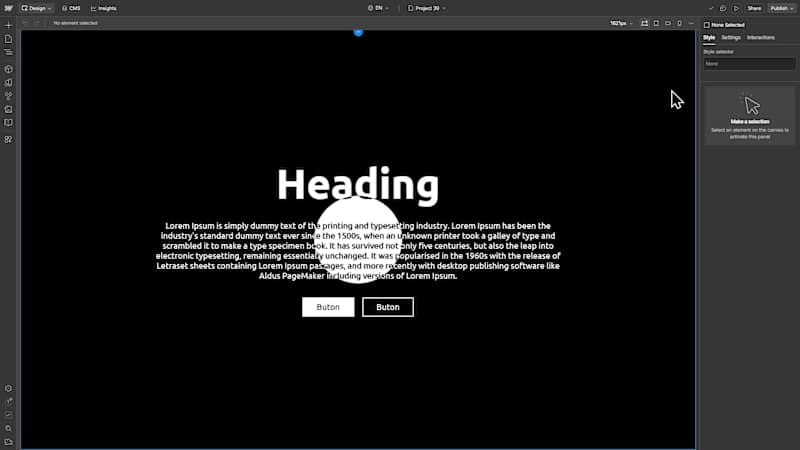Open the Style selectors panel
Viewport: 800px width, 450px height.
8,96
